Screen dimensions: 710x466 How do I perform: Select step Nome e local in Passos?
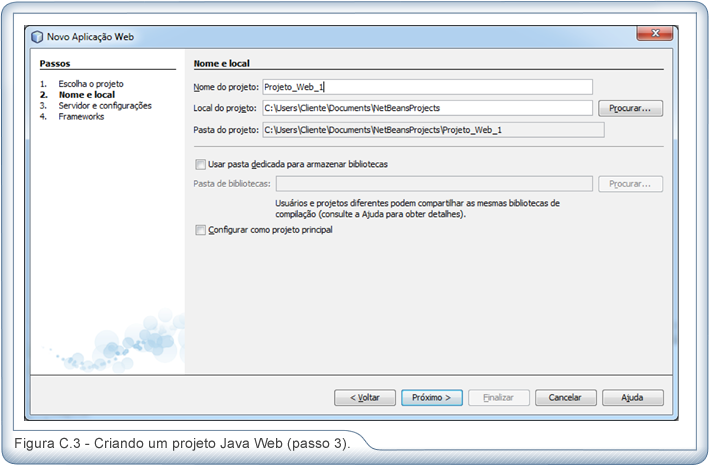86,95
